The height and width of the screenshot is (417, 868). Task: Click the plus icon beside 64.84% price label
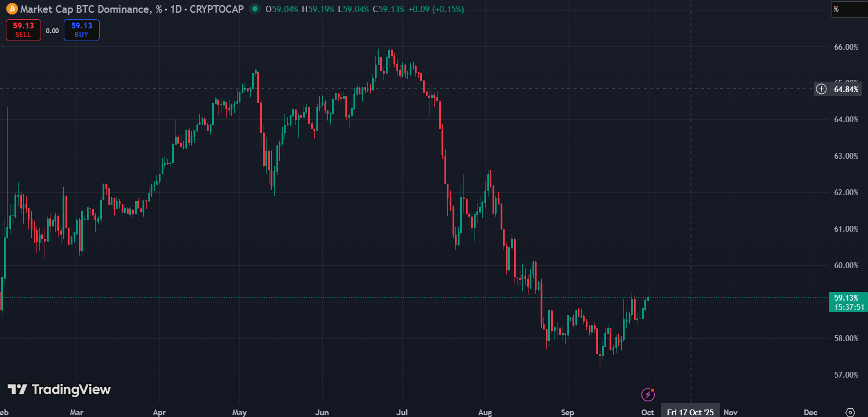(821, 89)
